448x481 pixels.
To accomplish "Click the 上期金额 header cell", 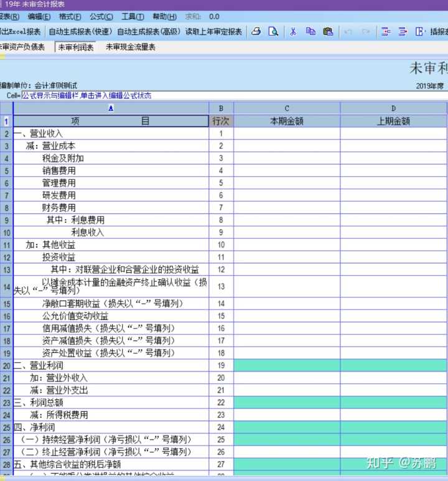I will click(x=393, y=121).
